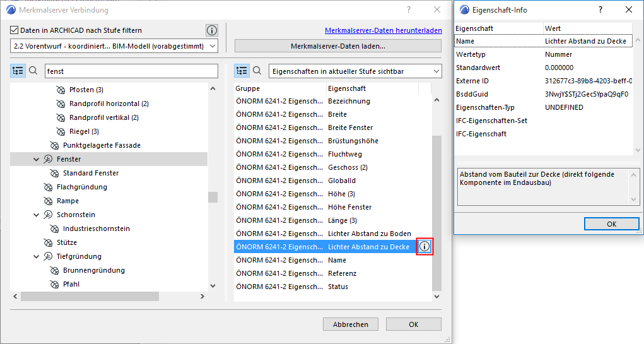Click help question mark in Eigenschaft-Info window
644x344 pixels.
tap(600, 10)
